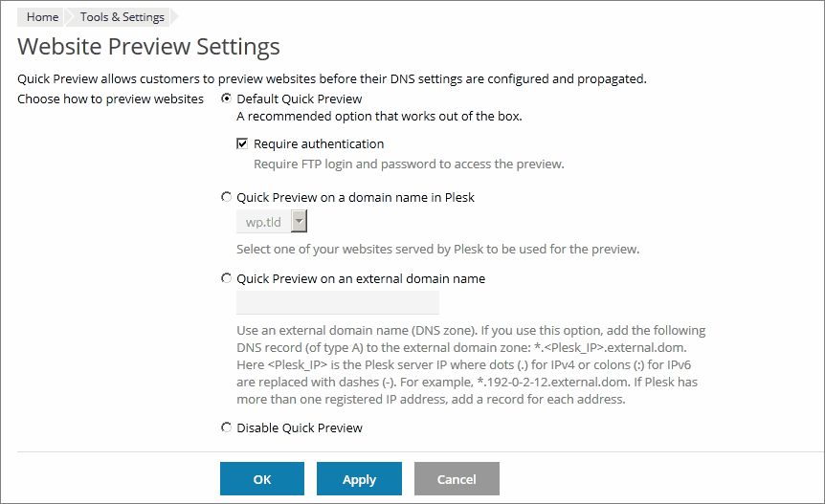The height and width of the screenshot is (504, 825).
Task: Go to the Home breadcrumb
Action: pos(42,17)
